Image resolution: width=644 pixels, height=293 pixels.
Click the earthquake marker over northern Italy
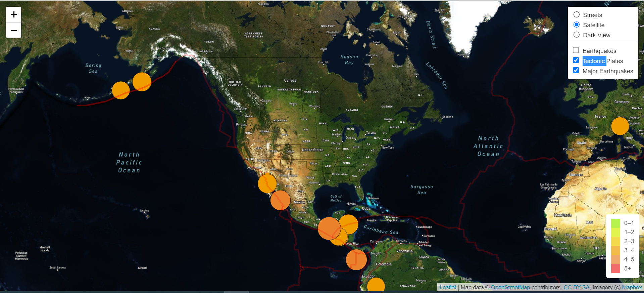tap(620, 126)
